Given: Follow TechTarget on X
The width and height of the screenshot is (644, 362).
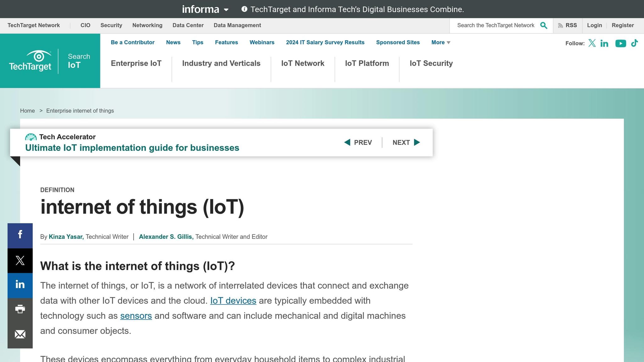Looking at the screenshot, I should [x=592, y=43].
